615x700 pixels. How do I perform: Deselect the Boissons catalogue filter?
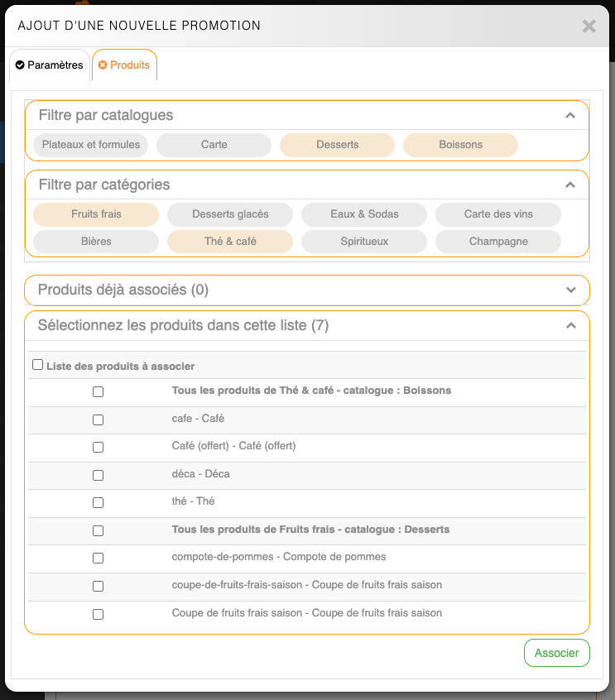click(460, 145)
